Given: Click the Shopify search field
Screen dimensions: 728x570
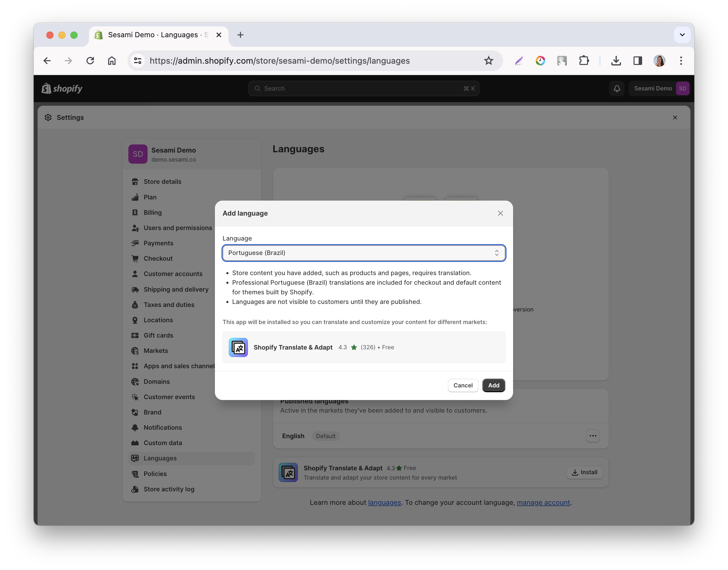Looking at the screenshot, I should click(363, 88).
